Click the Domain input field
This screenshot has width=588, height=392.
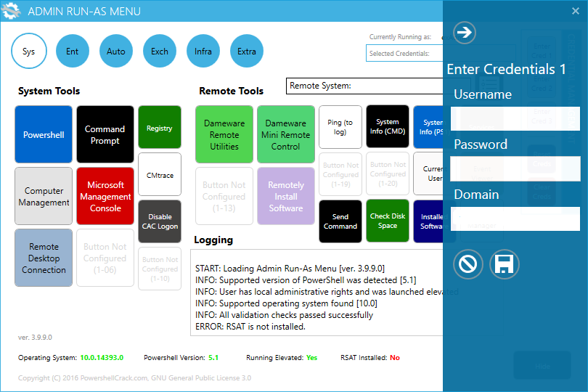pyautogui.click(x=515, y=219)
